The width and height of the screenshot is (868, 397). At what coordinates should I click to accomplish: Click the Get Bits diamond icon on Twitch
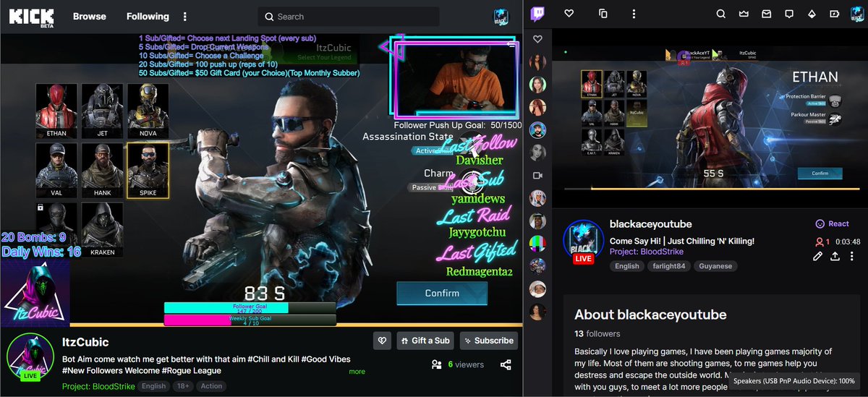[x=812, y=14]
